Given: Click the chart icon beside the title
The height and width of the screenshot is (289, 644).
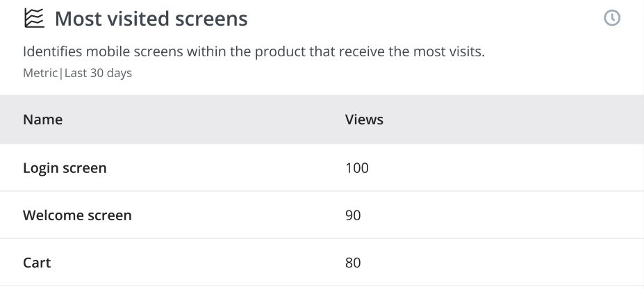Looking at the screenshot, I should tap(34, 19).
